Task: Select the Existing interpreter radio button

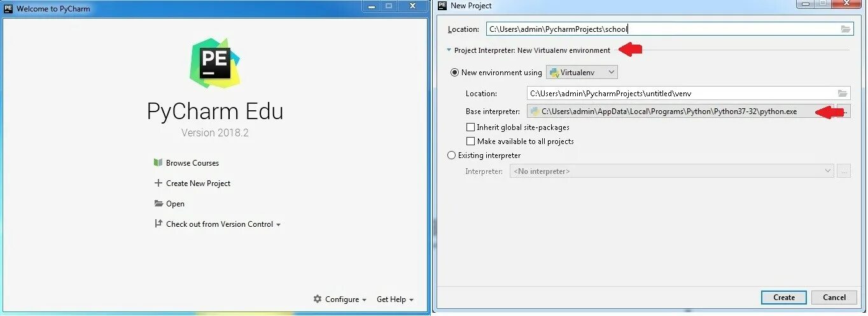Action: (452, 155)
